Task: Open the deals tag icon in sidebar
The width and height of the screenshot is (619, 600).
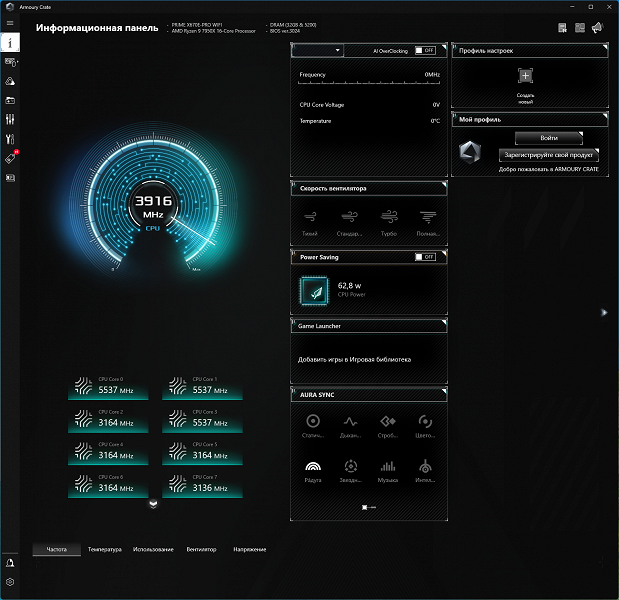Action: click(11, 158)
